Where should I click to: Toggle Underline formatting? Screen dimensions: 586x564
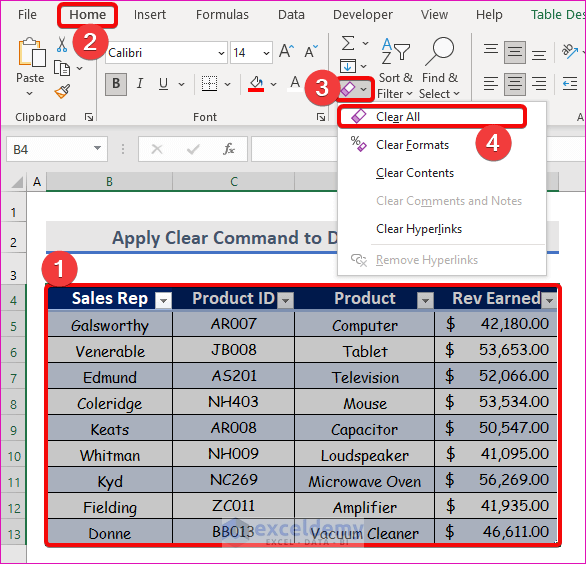click(163, 84)
